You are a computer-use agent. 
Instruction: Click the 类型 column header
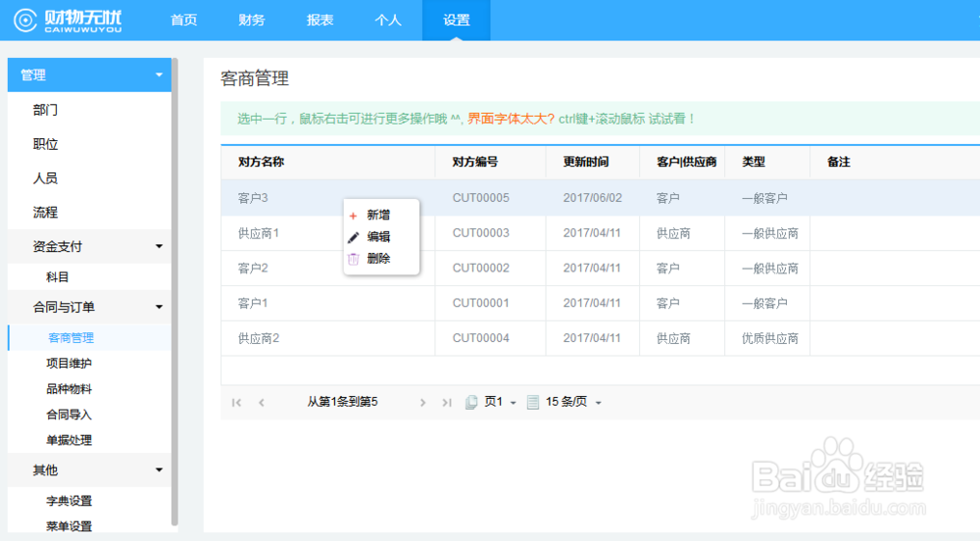click(753, 162)
